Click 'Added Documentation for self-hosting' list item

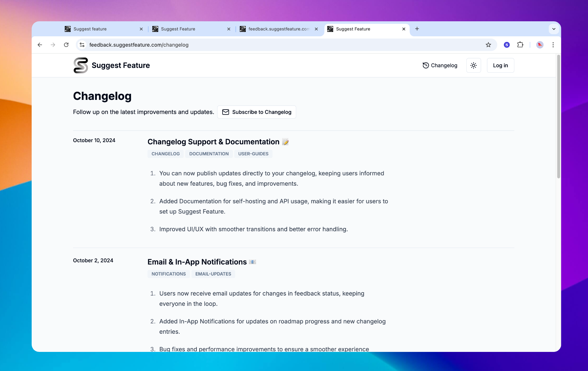coord(274,206)
